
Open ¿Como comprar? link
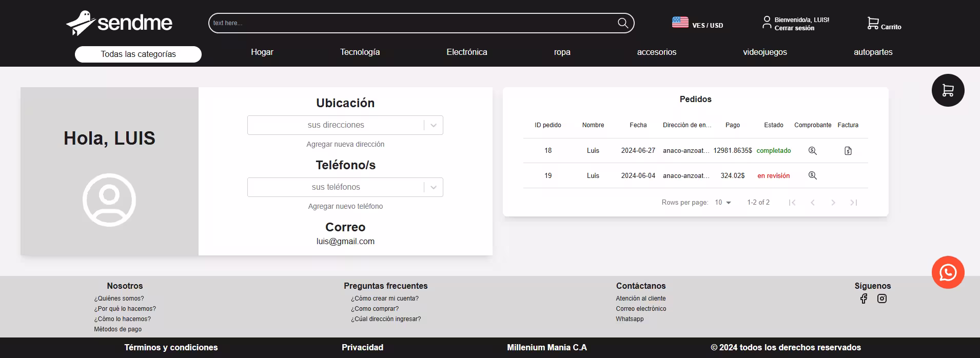[x=375, y=309]
